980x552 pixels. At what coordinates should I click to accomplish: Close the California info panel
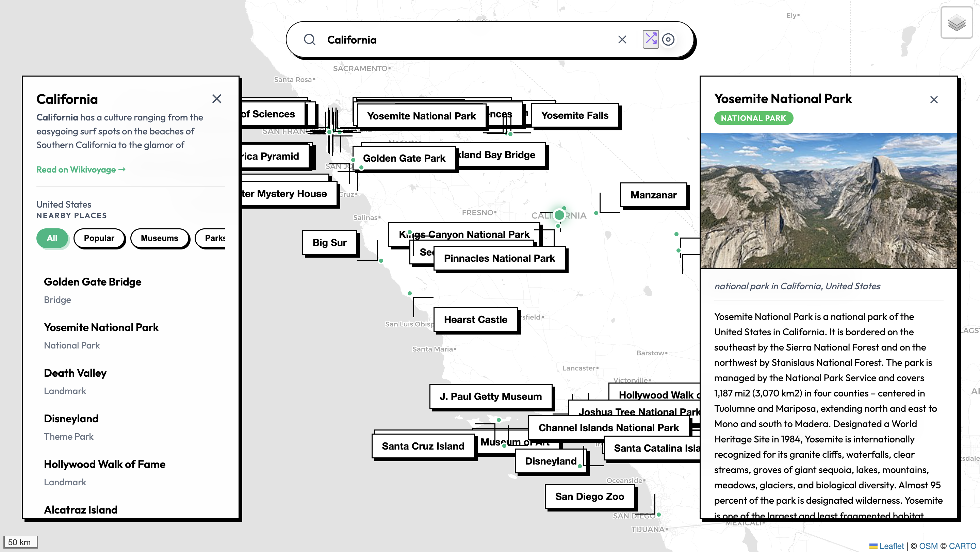pos(217,99)
